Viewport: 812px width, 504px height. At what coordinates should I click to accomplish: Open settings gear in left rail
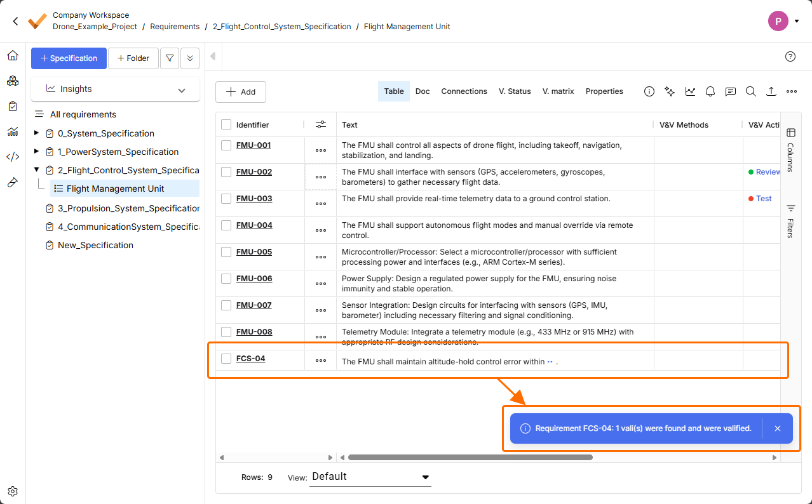click(13, 491)
